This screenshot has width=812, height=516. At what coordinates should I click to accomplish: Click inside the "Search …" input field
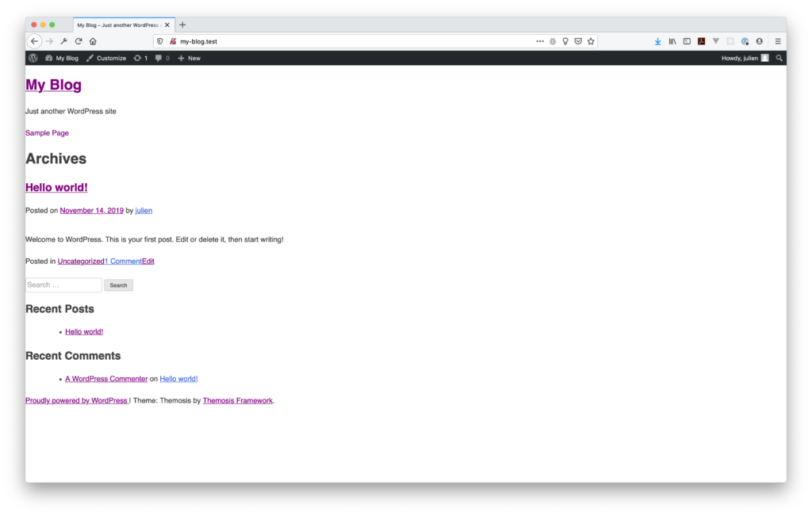tap(63, 284)
